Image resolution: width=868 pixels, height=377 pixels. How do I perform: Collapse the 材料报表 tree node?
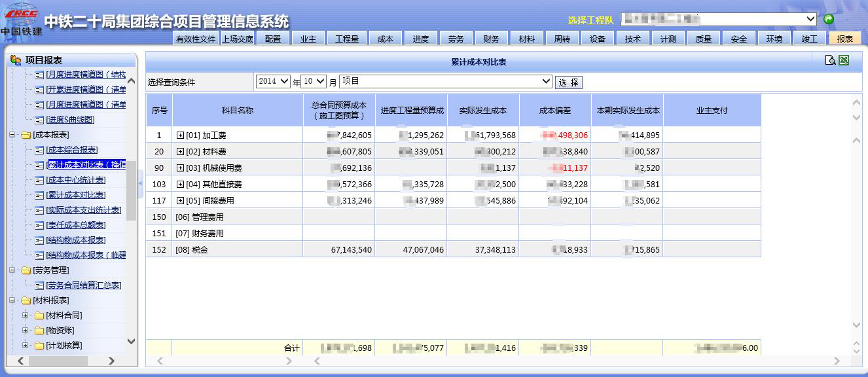point(12,300)
